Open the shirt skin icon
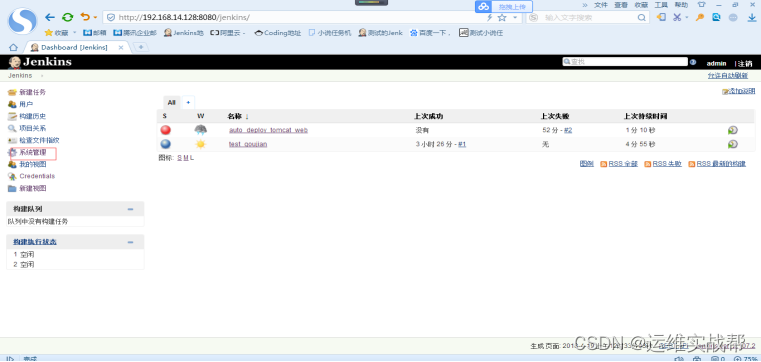The height and width of the screenshot is (362, 761). pyautogui.click(x=701, y=4)
